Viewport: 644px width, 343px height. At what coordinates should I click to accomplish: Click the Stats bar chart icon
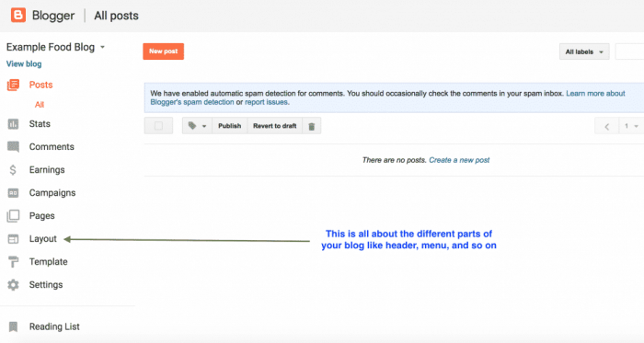coord(13,124)
